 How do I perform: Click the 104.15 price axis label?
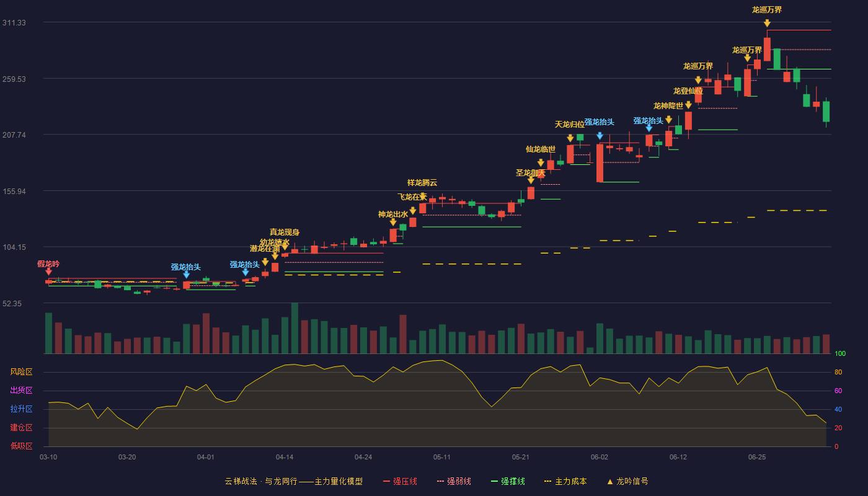[14, 247]
